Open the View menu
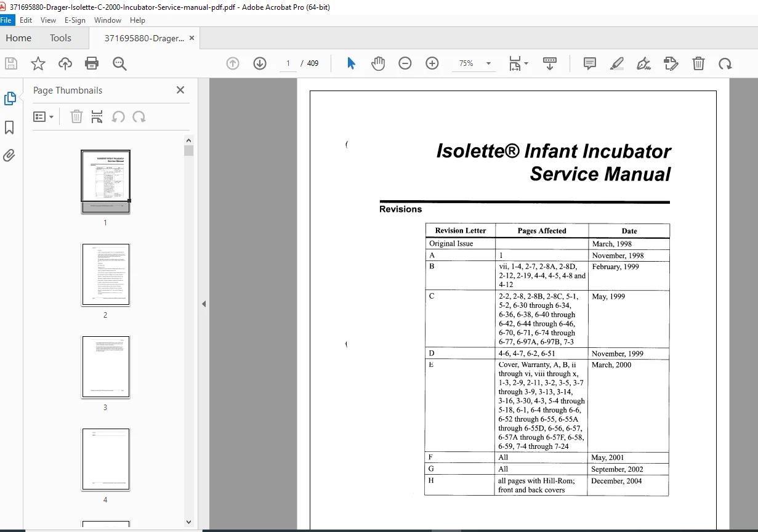Viewport: 758px width, 532px height. coord(48,20)
